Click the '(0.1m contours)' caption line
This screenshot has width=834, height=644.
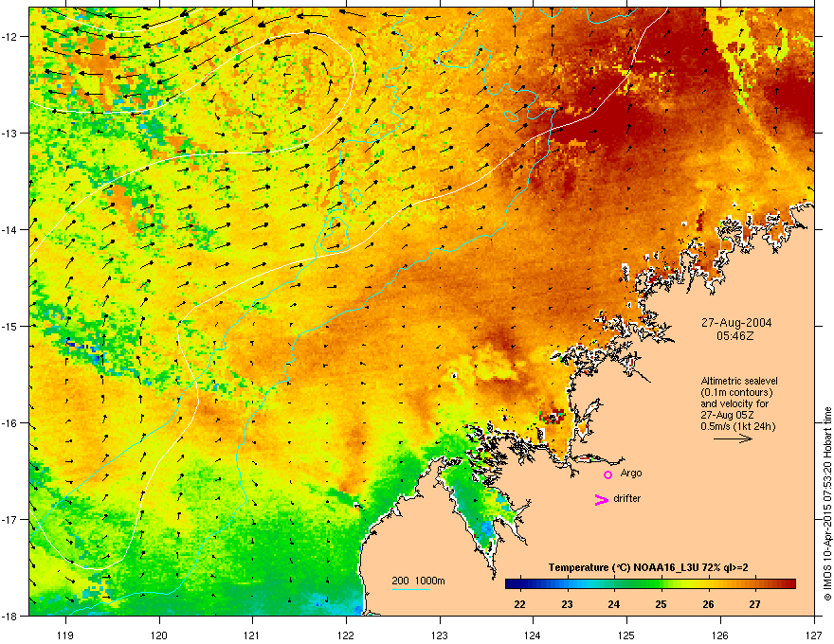736,393
